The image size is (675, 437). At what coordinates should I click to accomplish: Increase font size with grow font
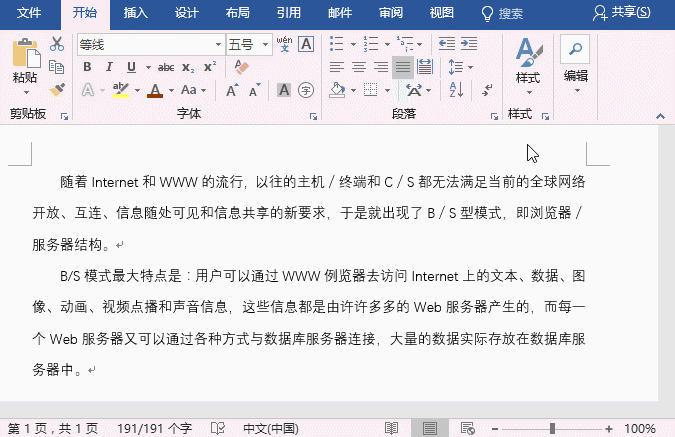point(232,90)
